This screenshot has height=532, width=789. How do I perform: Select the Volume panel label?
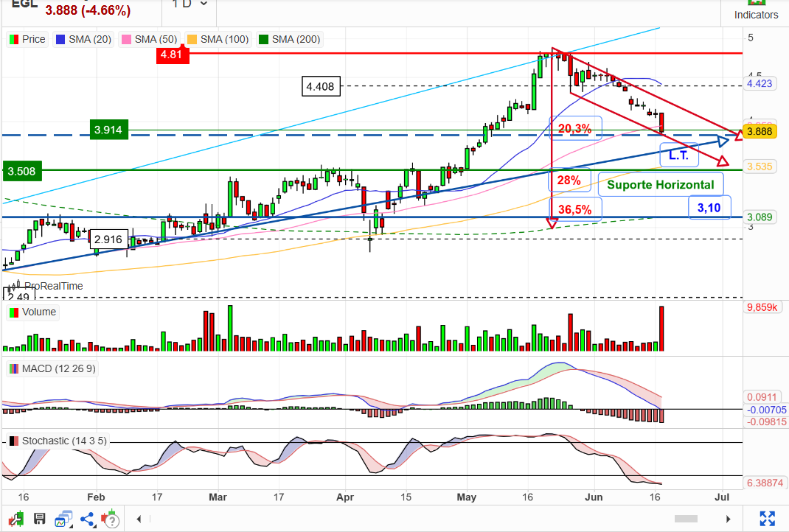pyautogui.click(x=32, y=312)
